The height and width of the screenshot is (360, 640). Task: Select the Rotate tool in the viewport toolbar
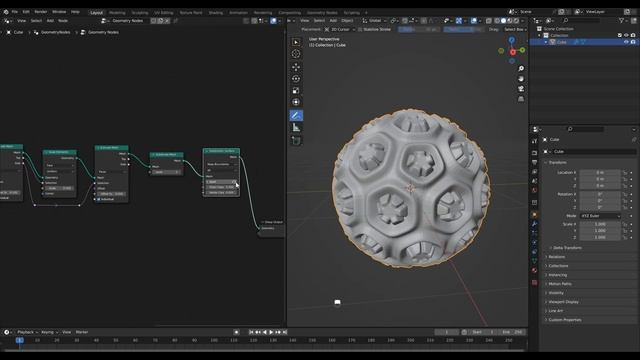click(x=296, y=78)
